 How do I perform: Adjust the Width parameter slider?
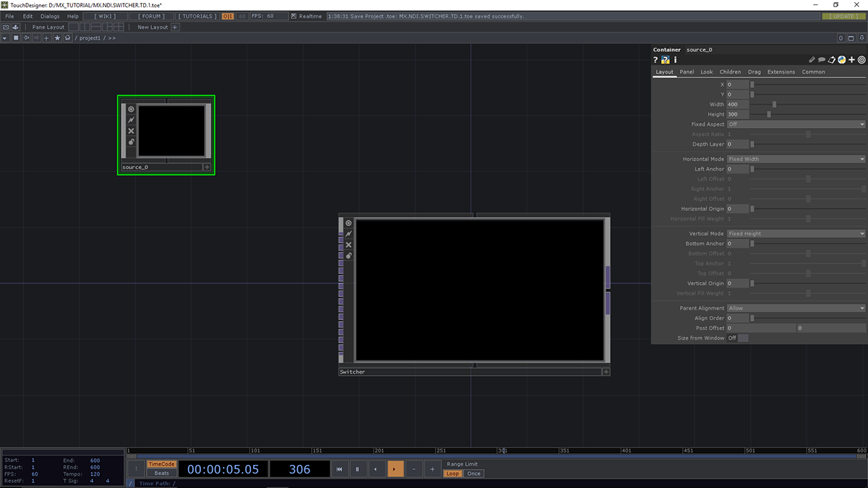[x=774, y=104]
